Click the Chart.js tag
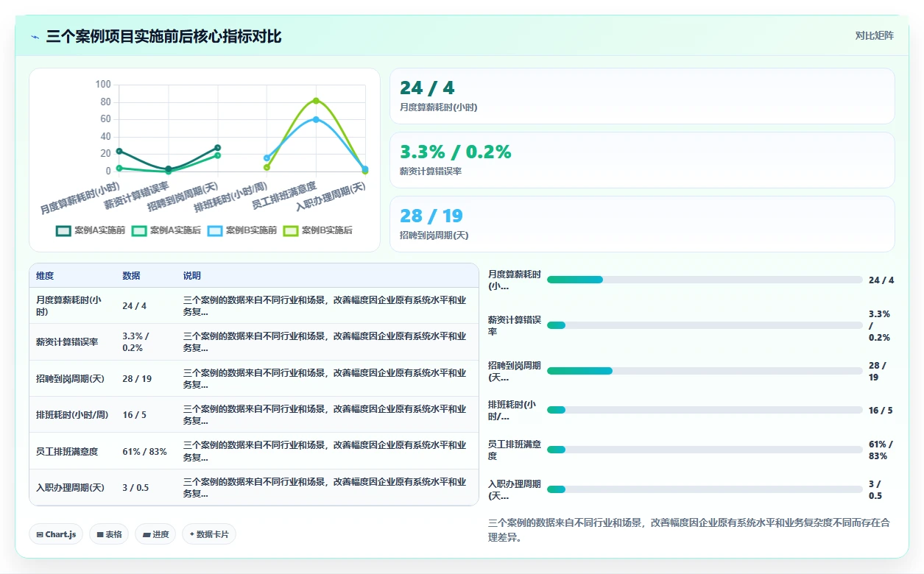The image size is (924, 574). [56, 534]
